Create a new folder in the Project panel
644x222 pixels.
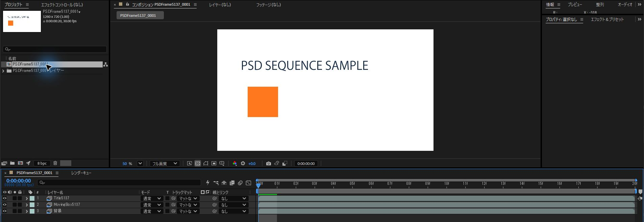tap(12, 163)
